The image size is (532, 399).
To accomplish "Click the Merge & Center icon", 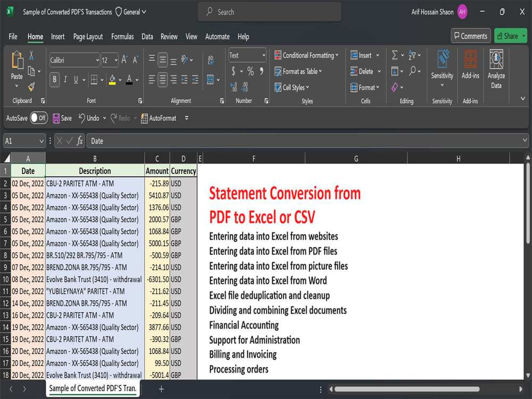I will 210,80.
